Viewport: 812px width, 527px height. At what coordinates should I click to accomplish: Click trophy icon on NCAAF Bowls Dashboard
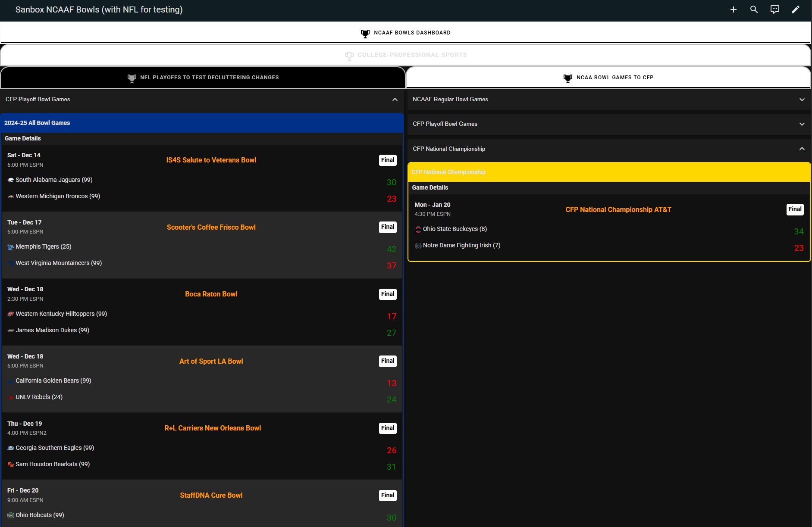point(365,33)
